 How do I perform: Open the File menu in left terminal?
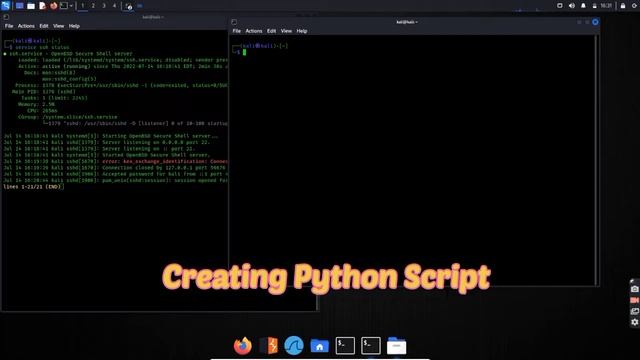click(x=9, y=26)
